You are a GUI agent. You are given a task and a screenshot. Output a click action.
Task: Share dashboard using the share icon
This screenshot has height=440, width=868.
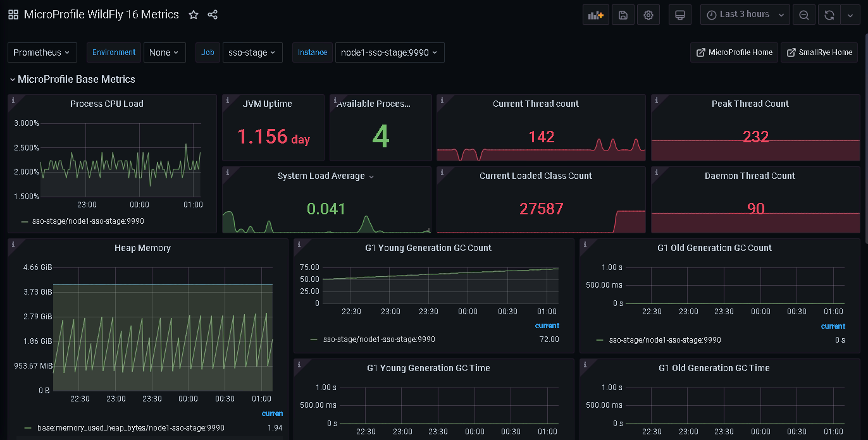[x=213, y=15]
